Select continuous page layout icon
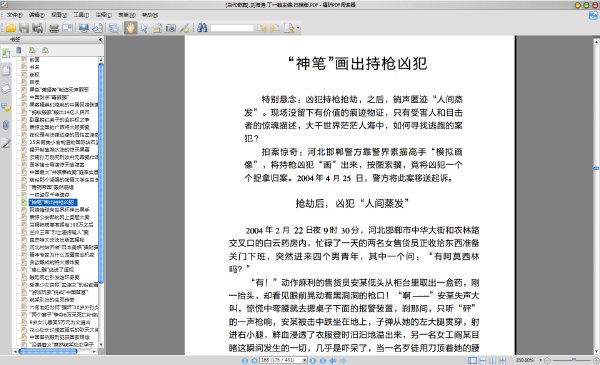The height and width of the screenshot is (365, 600). click(x=483, y=360)
